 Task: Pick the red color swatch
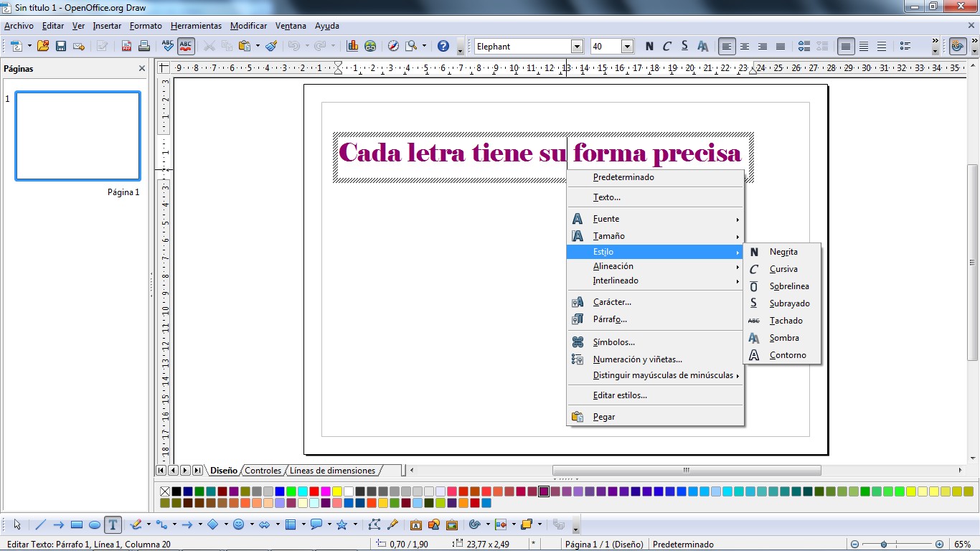pos(314,491)
